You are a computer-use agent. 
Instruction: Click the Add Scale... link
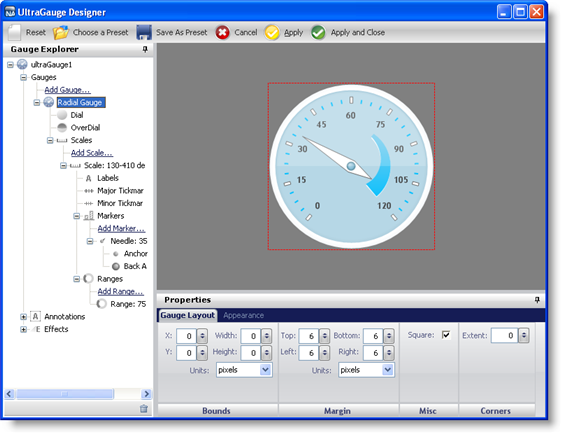pyautogui.click(x=92, y=153)
